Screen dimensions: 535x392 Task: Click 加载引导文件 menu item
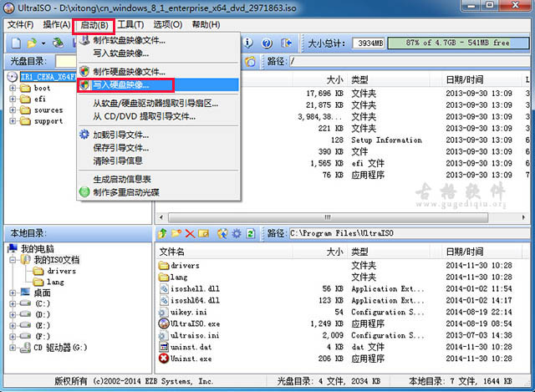tap(121, 134)
